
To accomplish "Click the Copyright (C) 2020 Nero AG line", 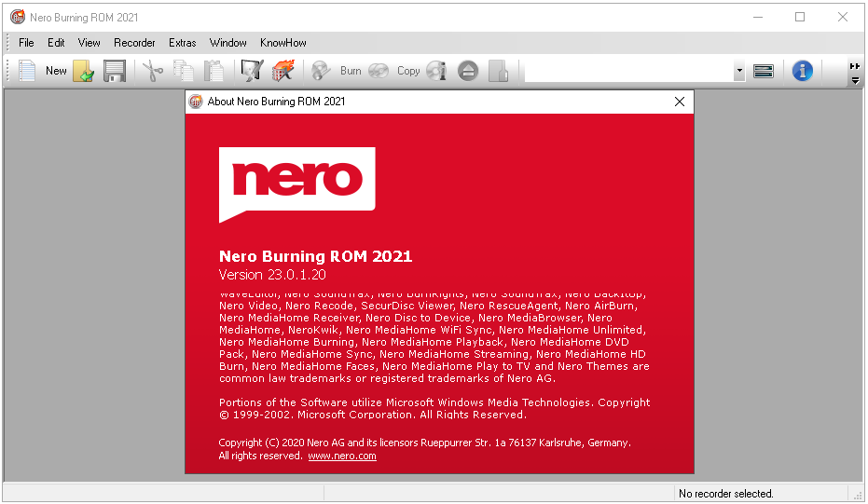I will 424,443.
